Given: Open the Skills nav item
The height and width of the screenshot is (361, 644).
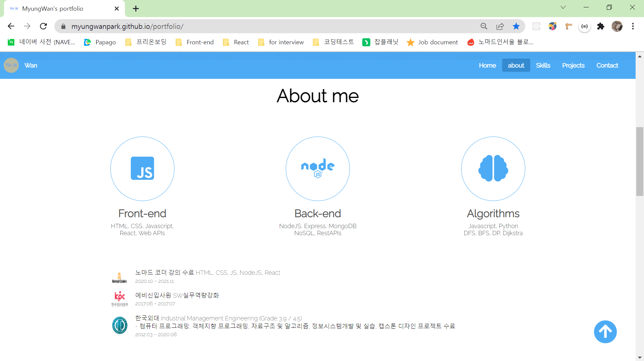Looking at the screenshot, I should (543, 65).
